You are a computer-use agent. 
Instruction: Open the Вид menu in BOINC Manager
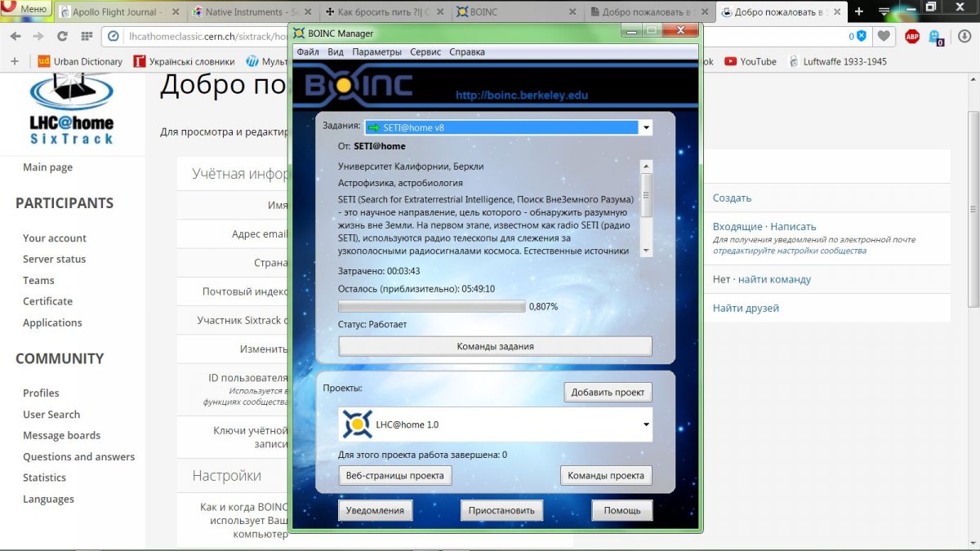click(336, 51)
